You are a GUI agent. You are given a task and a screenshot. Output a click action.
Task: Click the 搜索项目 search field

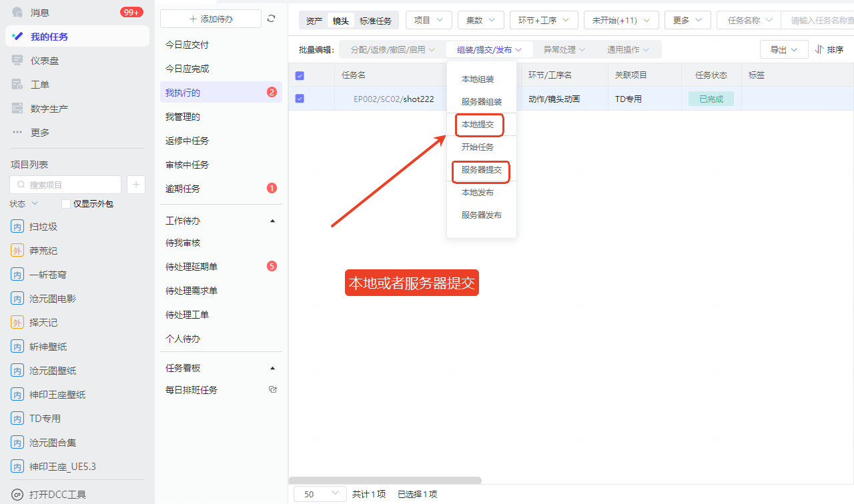click(x=65, y=185)
